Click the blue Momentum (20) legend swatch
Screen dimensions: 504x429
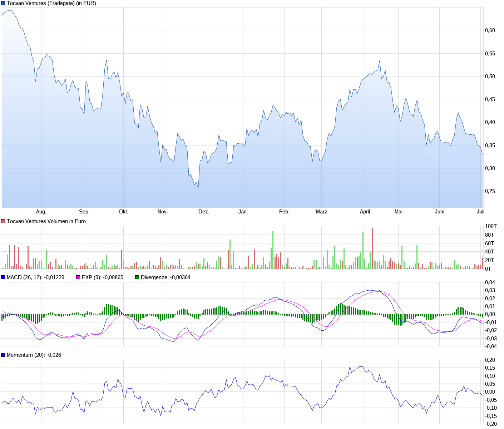click(x=3, y=355)
